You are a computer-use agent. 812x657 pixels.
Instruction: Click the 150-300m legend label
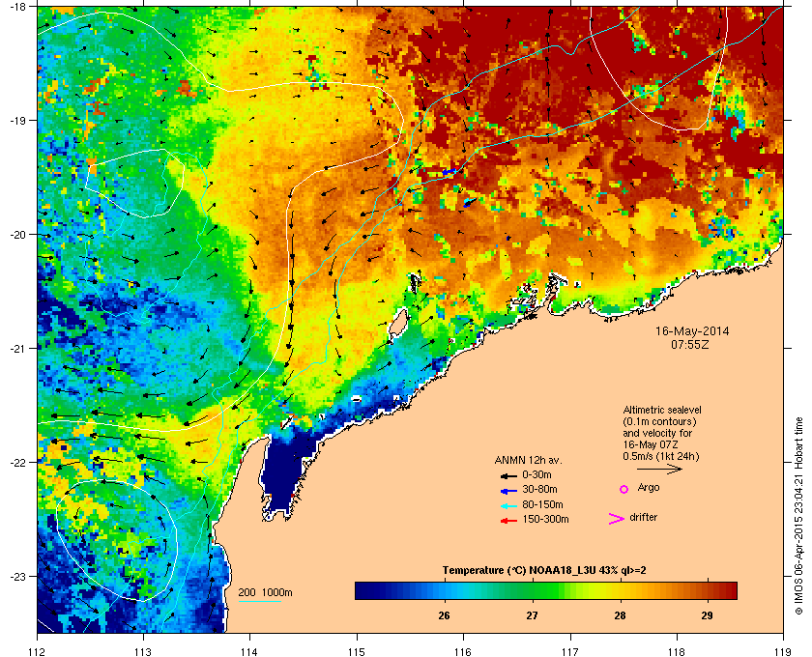(x=545, y=519)
